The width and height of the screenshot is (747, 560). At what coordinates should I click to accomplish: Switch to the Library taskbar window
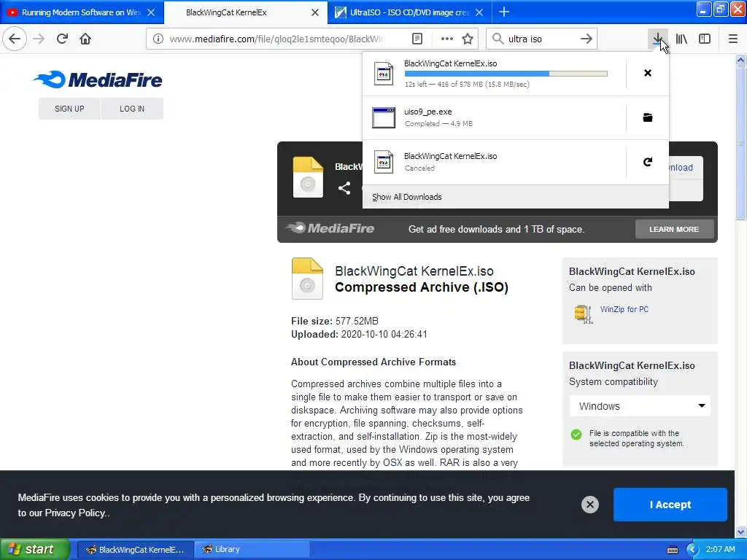click(251, 550)
